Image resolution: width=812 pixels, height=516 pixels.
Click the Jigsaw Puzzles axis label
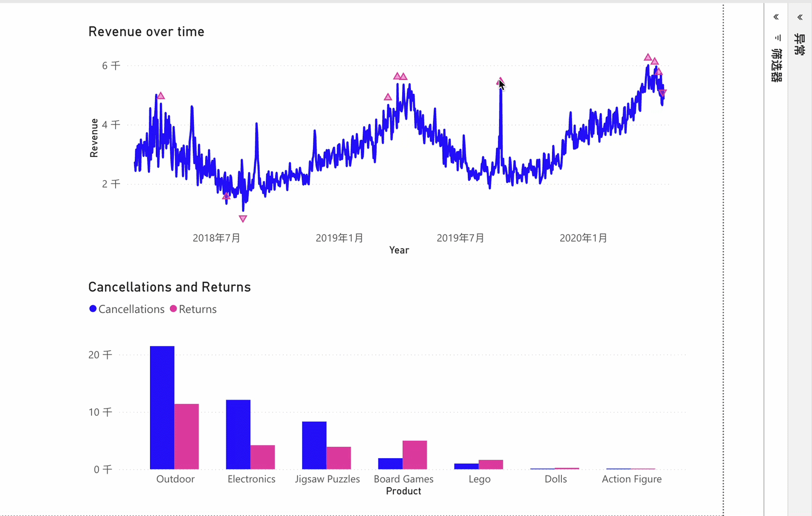(x=327, y=479)
